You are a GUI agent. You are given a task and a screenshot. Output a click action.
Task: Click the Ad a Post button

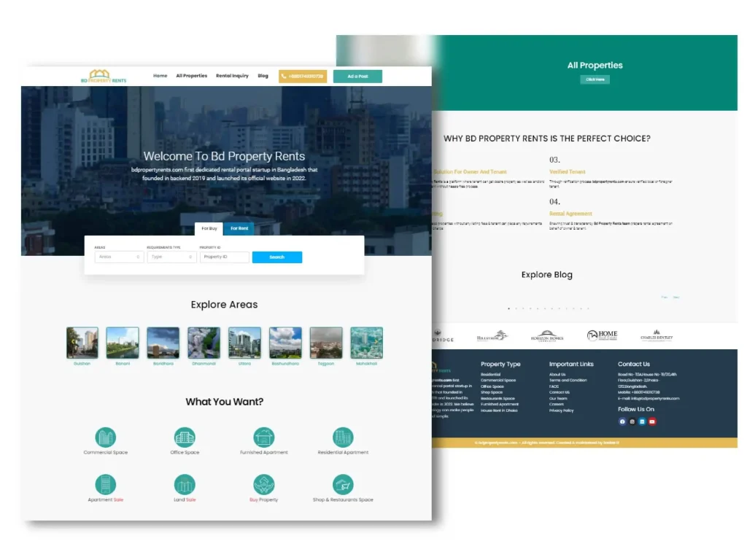pyautogui.click(x=357, y=76)
